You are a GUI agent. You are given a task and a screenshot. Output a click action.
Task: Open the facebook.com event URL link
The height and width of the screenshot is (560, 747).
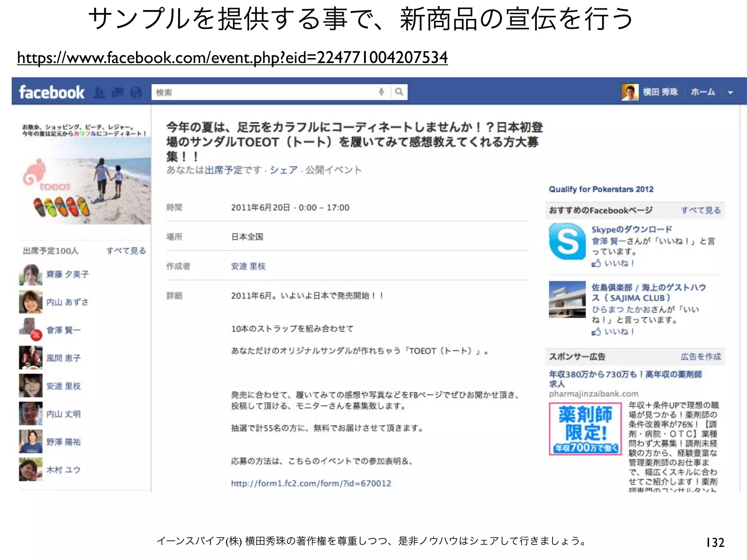click(x=232, y=58)
